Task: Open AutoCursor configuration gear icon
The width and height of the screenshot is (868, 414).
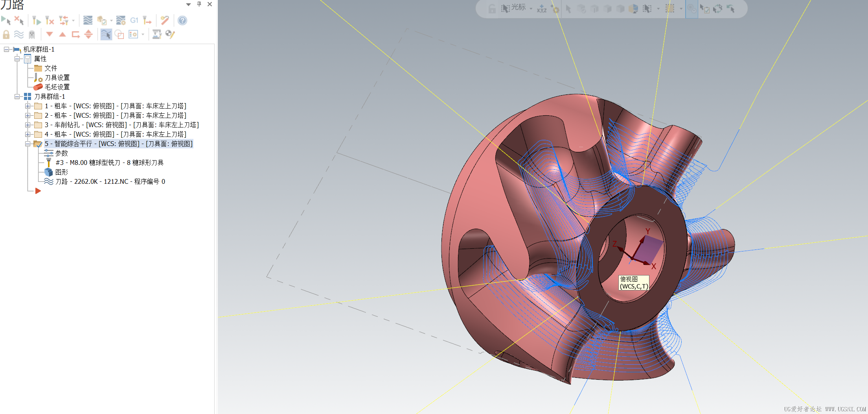Action: pyautogui.click(x=555, y=9)
